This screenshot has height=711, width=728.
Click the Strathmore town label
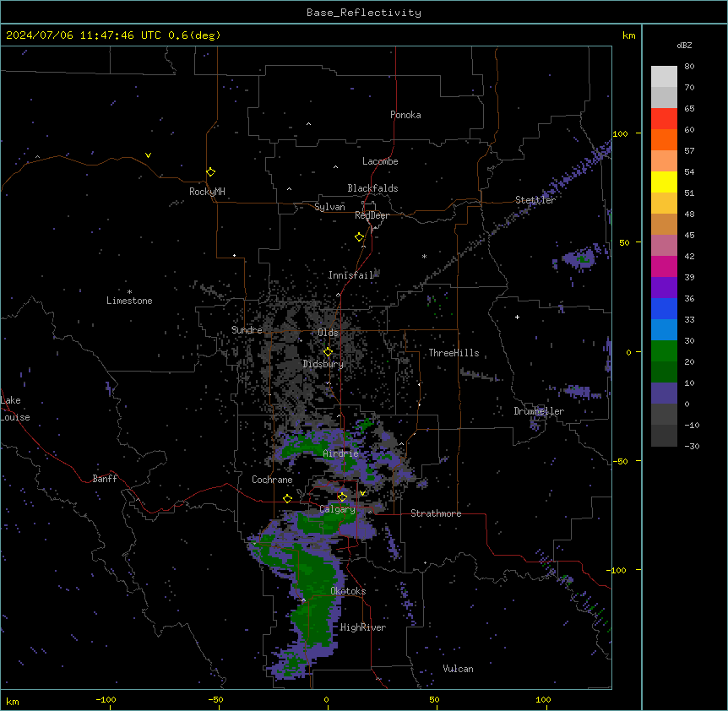point(436,513)
